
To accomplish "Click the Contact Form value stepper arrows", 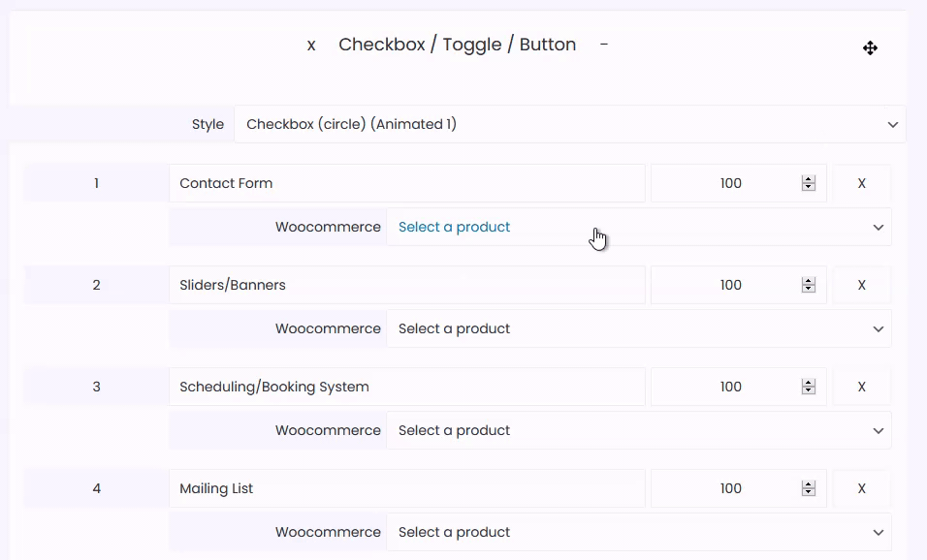I will pos(808,183).
